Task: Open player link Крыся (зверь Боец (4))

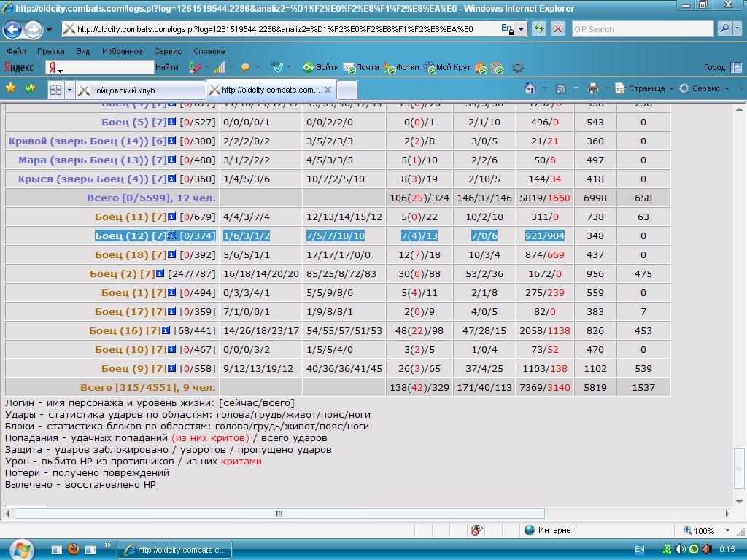Action: 93,179
